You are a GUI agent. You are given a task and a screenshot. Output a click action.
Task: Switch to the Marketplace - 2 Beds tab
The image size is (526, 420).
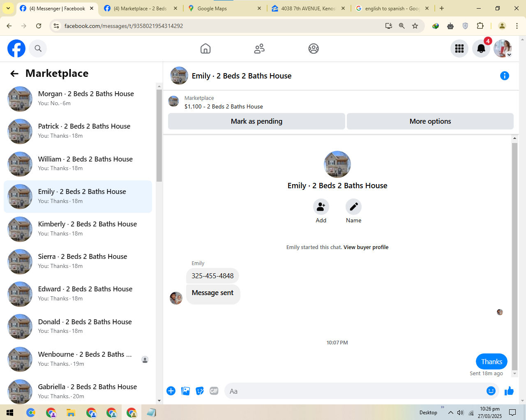point(140,8)
